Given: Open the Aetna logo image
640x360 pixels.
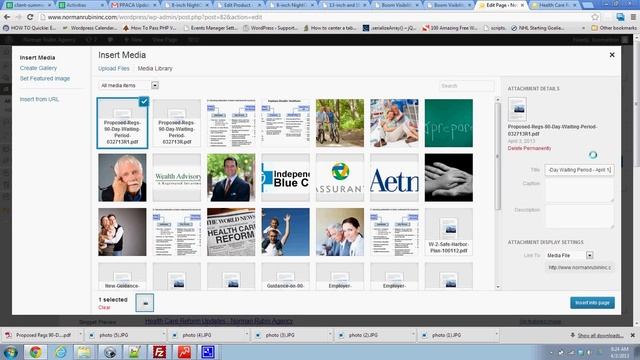Looking at the screenshot, I should tap(394, 178).
